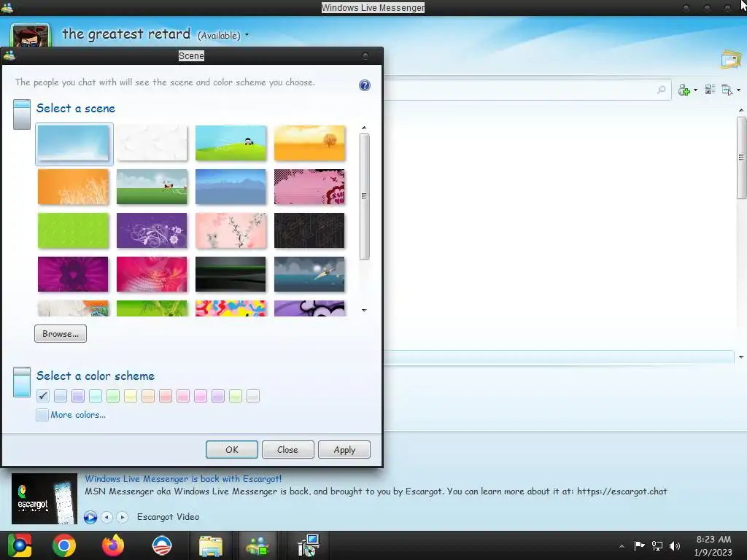This screenshot has width=747, height=560.
Task: Select the orange sunset tree scene
Action: [x=309, y=143]
